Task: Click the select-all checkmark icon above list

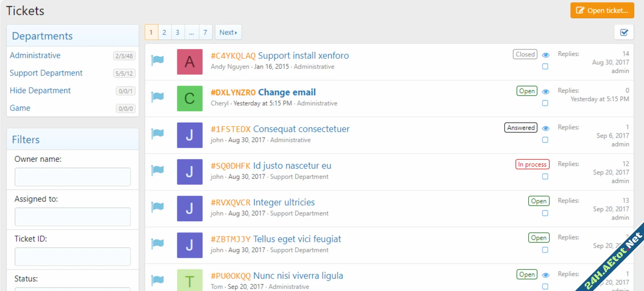Action: [x=624, y=33]
